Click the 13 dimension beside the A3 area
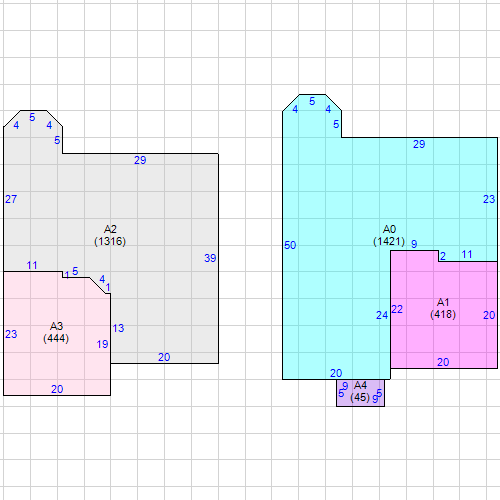Image resolution: width=500 pixels, height=500 pixels. click(x=118, y=328)
